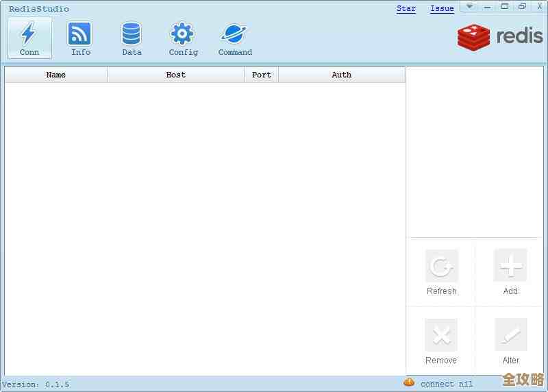Click the orange connection status icon

(409, 382)
